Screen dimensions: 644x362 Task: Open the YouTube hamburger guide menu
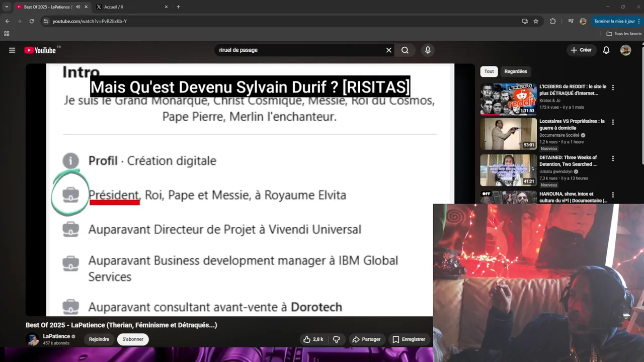(12, 50)
